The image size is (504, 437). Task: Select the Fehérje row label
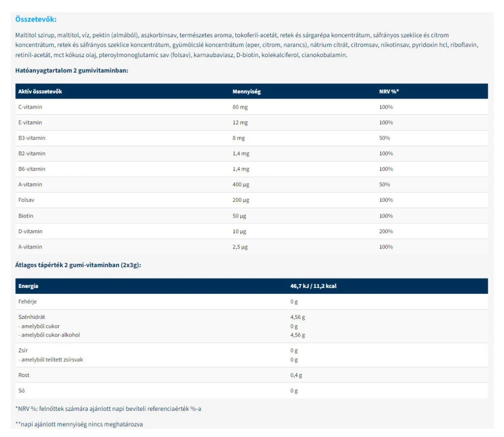coord(28,302)
